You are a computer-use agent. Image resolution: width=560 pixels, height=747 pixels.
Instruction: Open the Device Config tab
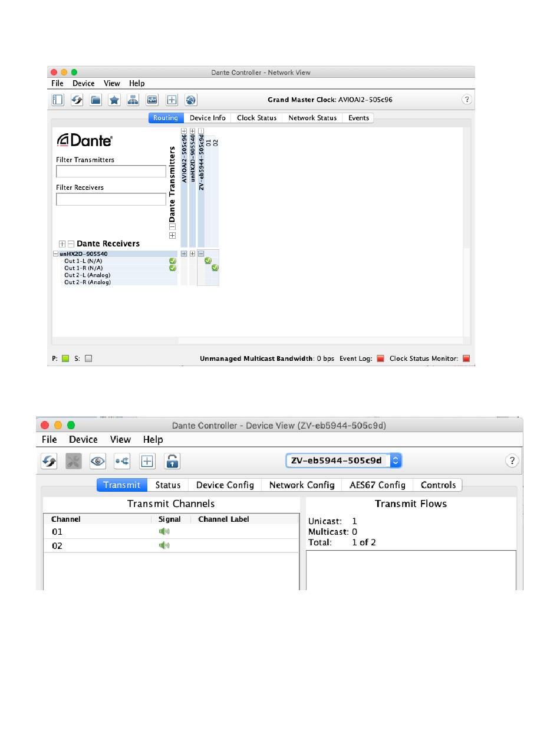coord(225,485)
